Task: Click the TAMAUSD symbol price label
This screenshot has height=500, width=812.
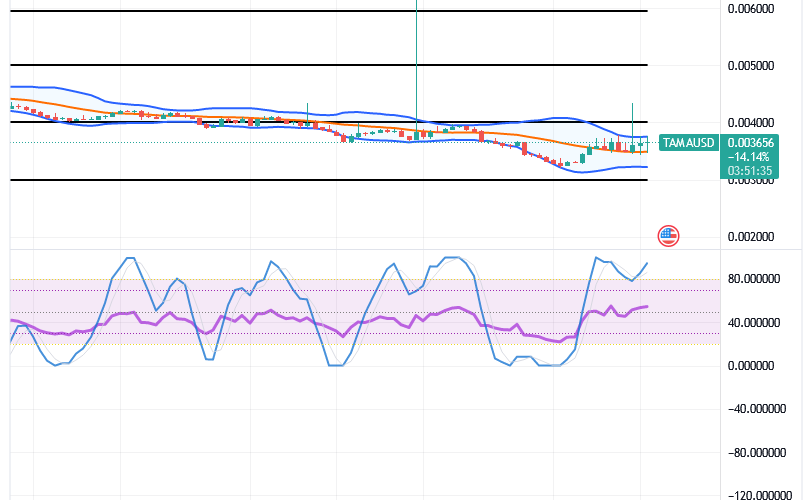Action: click(x=688, y=143)
